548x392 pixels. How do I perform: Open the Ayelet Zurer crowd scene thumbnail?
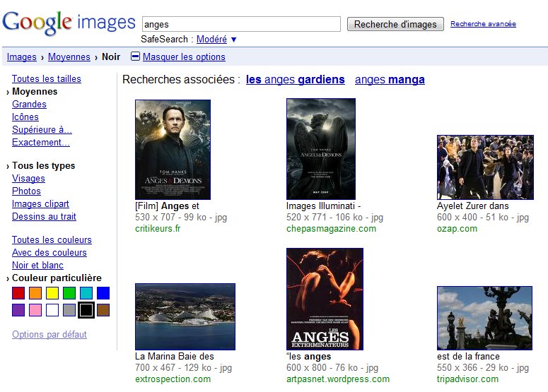click(485, 167)
